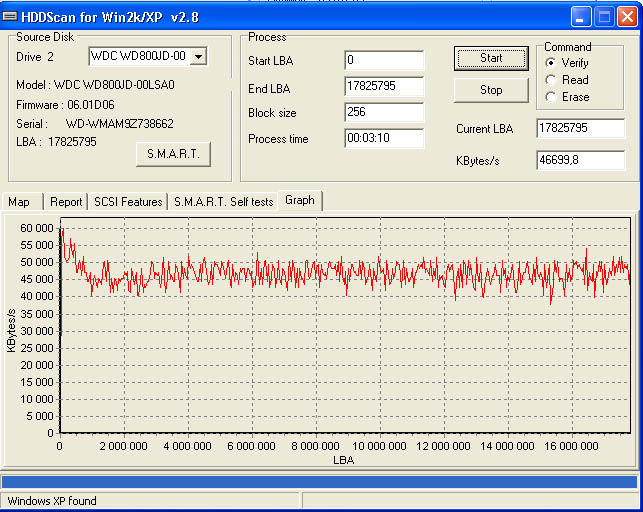Click the Process time field
Screen dimensions: 643x512
[384, 139]
